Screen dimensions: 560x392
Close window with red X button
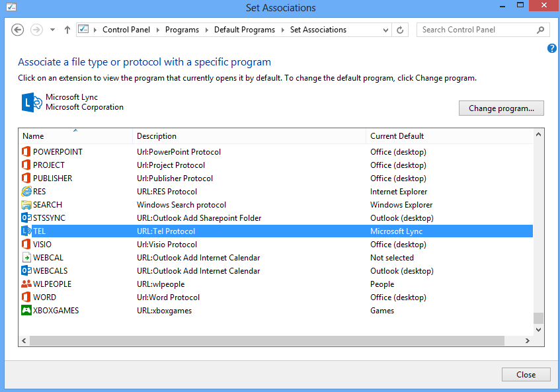coord(544,6)
